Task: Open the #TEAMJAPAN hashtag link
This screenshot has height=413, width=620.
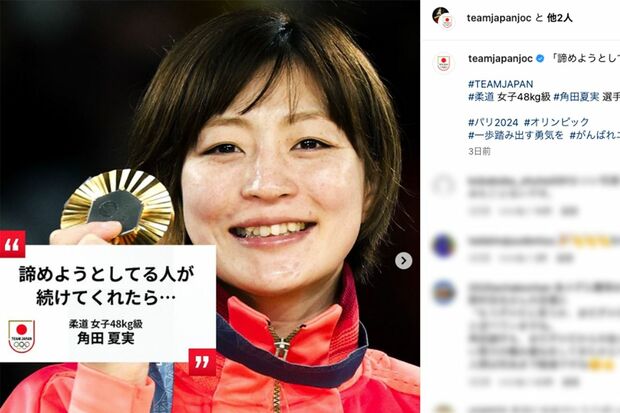Action: click(x=501, y=84)
